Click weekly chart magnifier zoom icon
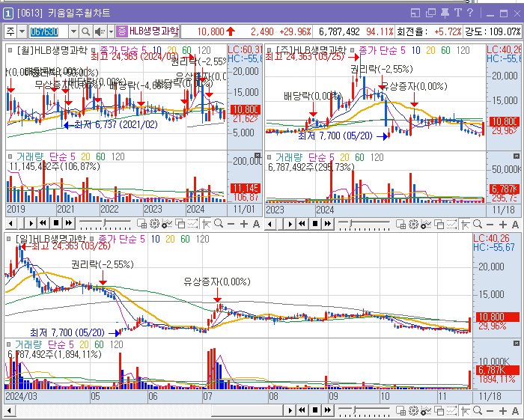The width and height of the screenshot is (524, 420). [x=478, y=224]
